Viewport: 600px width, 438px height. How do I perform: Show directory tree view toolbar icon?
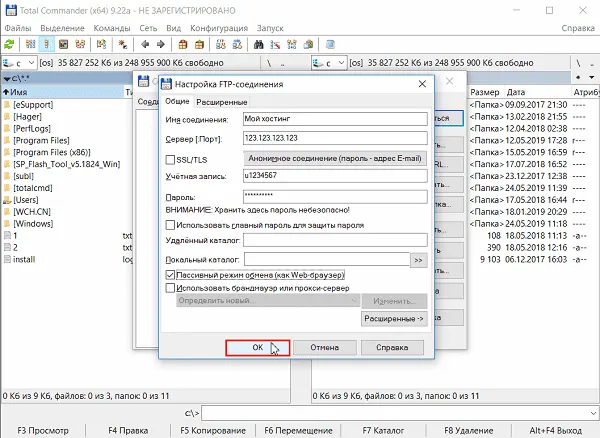(x=80, y=44)
